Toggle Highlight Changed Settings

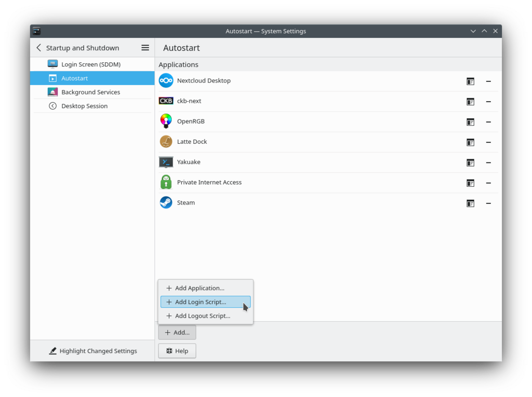click(x=92, y=351)
